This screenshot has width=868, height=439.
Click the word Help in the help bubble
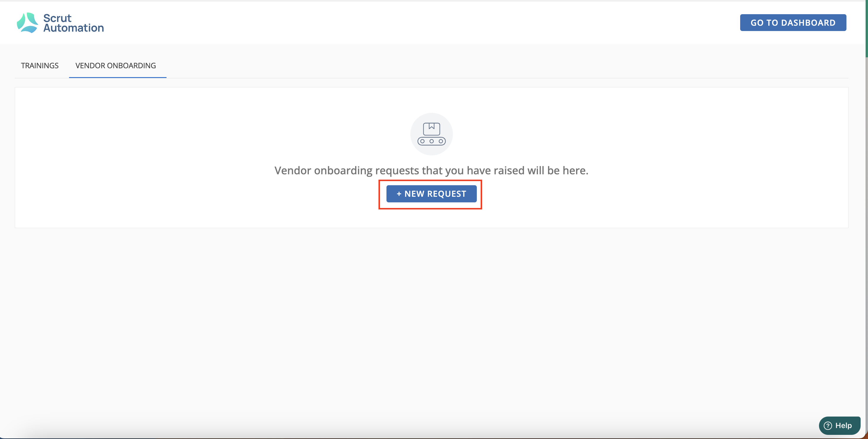843,425
